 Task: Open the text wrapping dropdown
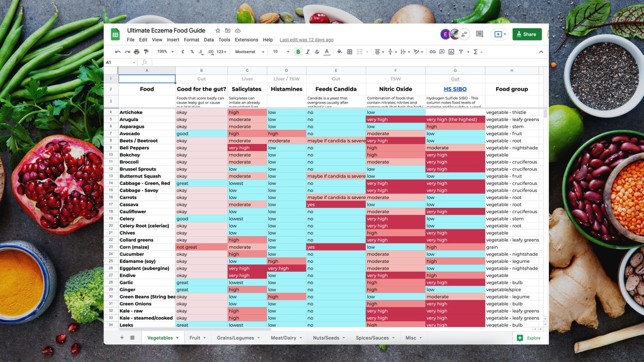[x=406, y=52]
